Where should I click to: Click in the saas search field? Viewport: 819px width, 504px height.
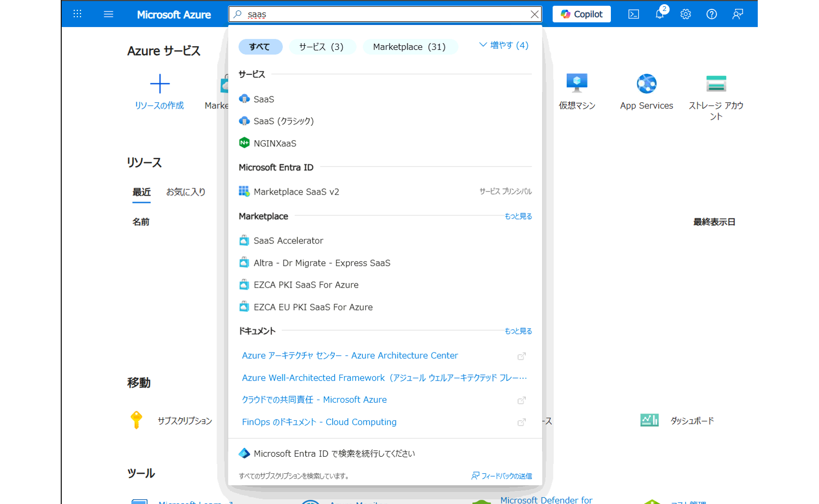pyautogui.click(x=384, y=14)
